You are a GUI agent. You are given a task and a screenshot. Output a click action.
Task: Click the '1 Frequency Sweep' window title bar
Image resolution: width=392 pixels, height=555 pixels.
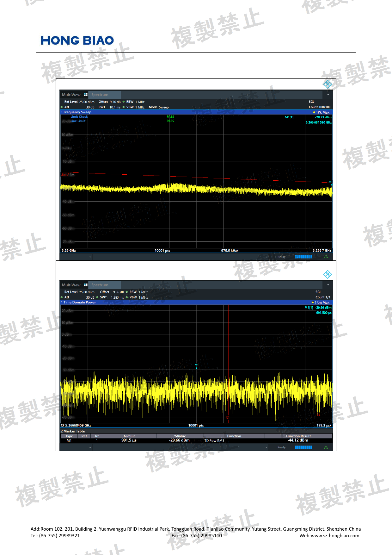[196, 112]
